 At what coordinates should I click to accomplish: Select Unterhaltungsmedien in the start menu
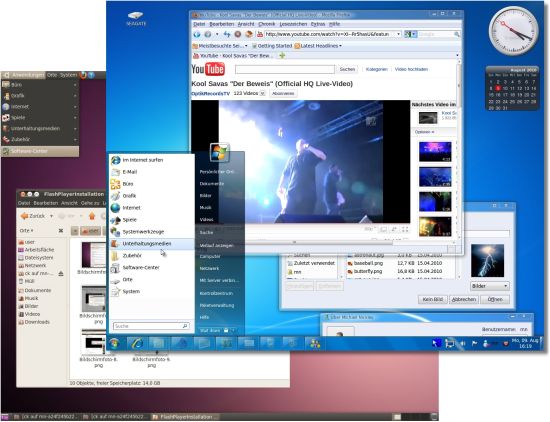coord(152,243)
